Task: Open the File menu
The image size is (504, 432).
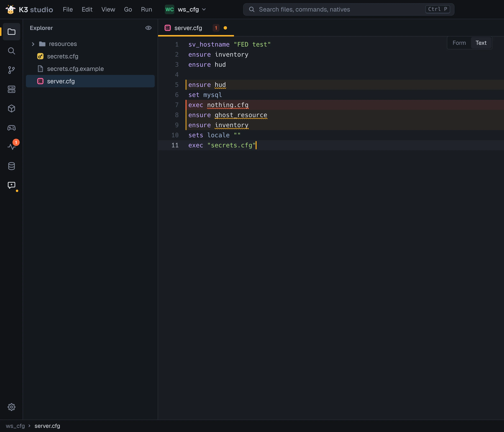Action: coord(68,9)
